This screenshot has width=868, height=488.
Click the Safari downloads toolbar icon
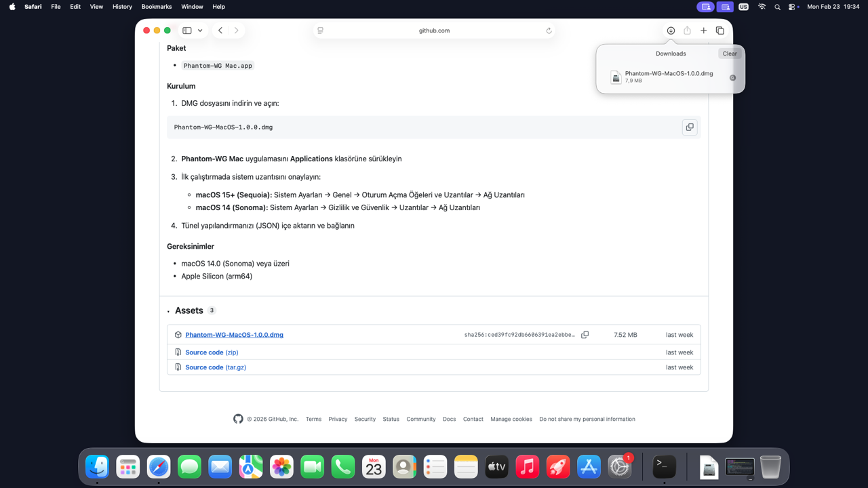[x=671, y=30]
